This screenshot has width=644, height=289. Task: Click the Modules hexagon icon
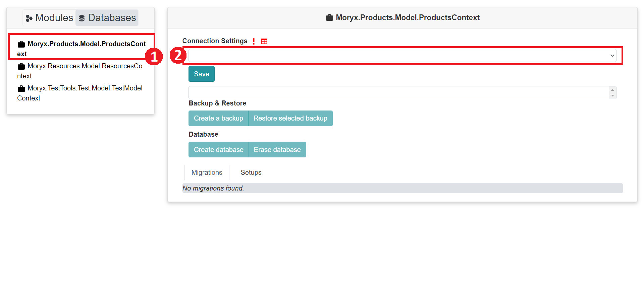coord(29,18)
